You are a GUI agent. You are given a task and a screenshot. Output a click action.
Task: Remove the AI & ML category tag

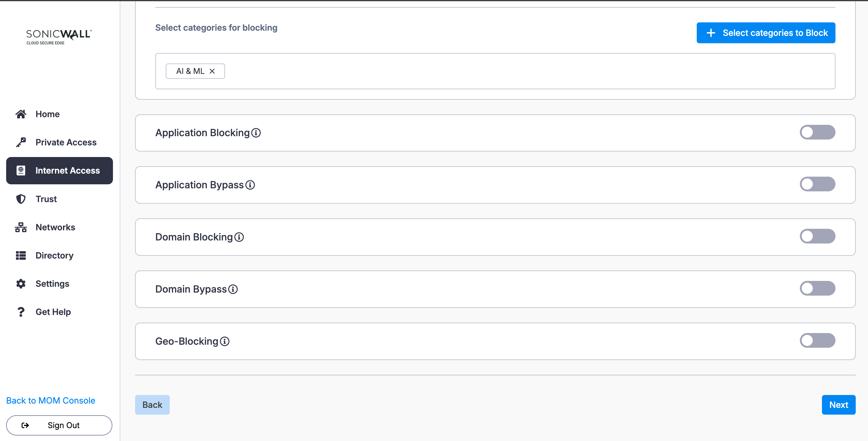coord(212,71)
